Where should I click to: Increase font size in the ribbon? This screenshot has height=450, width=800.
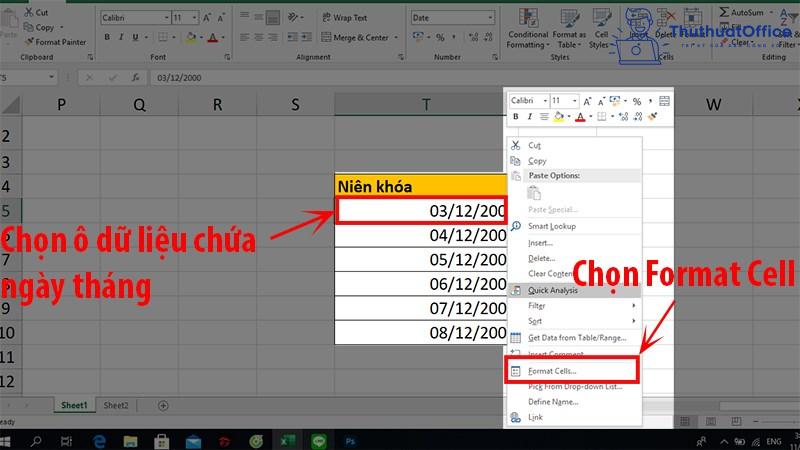[207, 18]
